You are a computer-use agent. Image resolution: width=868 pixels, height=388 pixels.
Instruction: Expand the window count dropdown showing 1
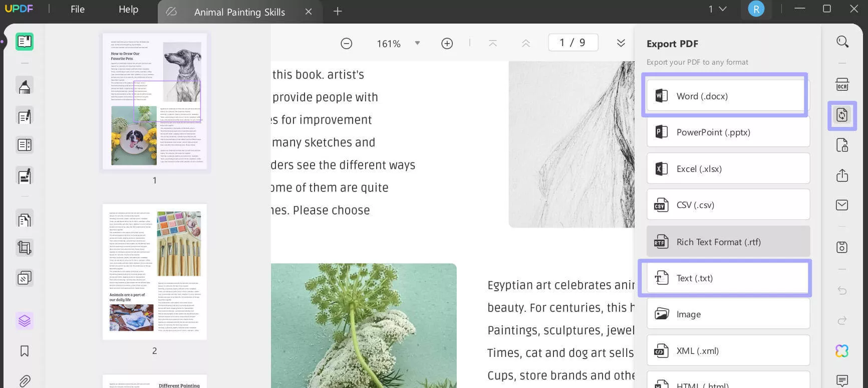coord(717,9)
